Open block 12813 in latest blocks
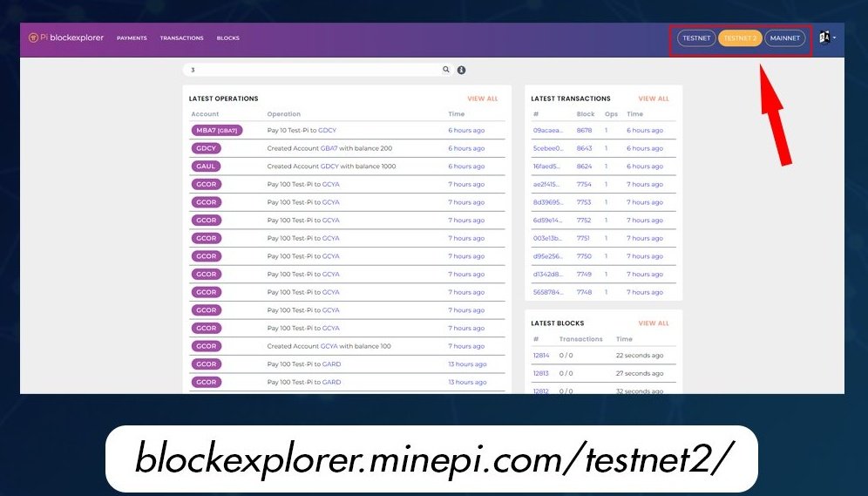Image resolution: width=868 pixels, height=496 pixels. [541, 373]
